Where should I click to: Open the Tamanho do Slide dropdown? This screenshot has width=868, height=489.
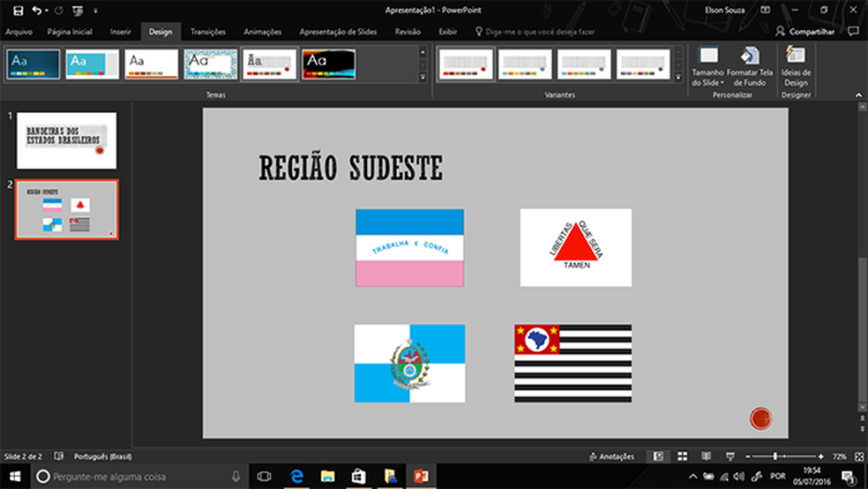pos(707,66)
